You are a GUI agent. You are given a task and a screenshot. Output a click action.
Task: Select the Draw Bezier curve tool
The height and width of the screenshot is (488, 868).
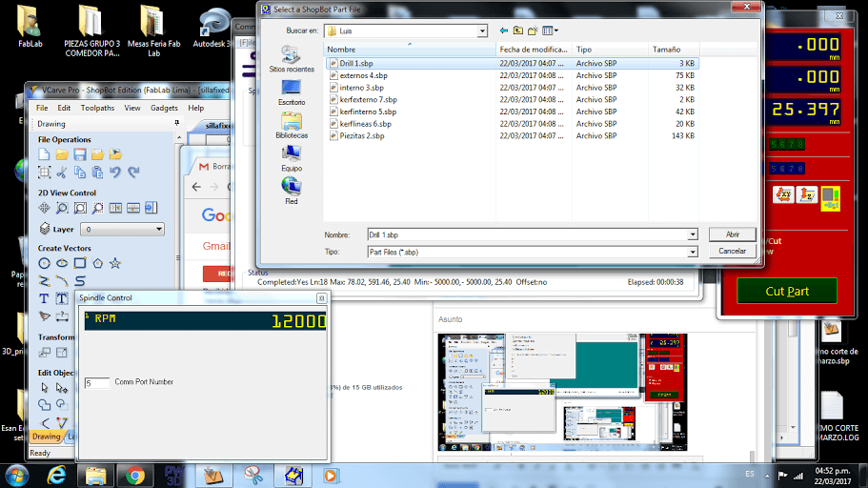pos(80,281)
